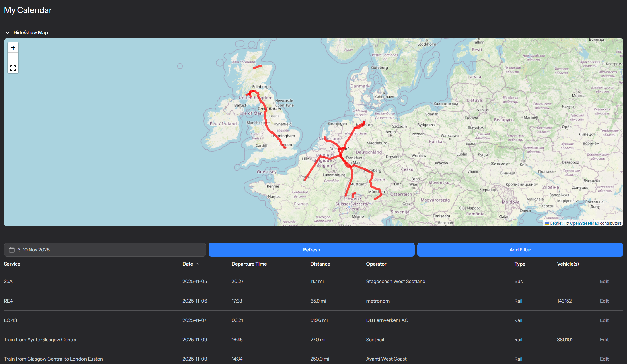Sort by Service column header
The width and height of the screenshot is (627, 364).
[12, 264]
